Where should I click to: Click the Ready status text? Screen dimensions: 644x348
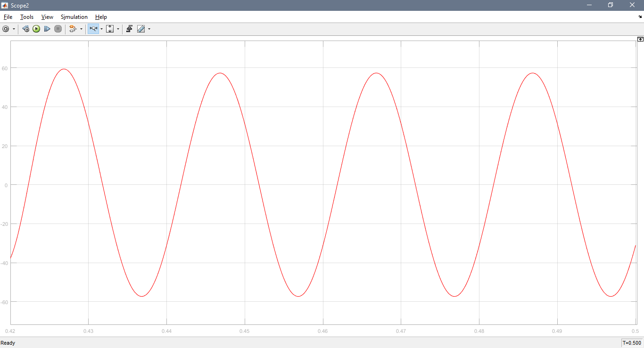click(8, 343)
